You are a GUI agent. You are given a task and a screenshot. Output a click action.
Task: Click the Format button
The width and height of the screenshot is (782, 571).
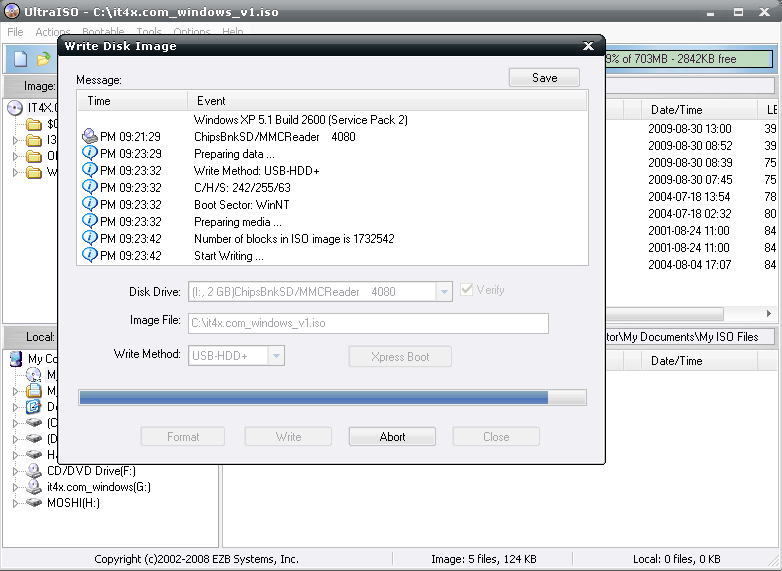click(183, 437)
